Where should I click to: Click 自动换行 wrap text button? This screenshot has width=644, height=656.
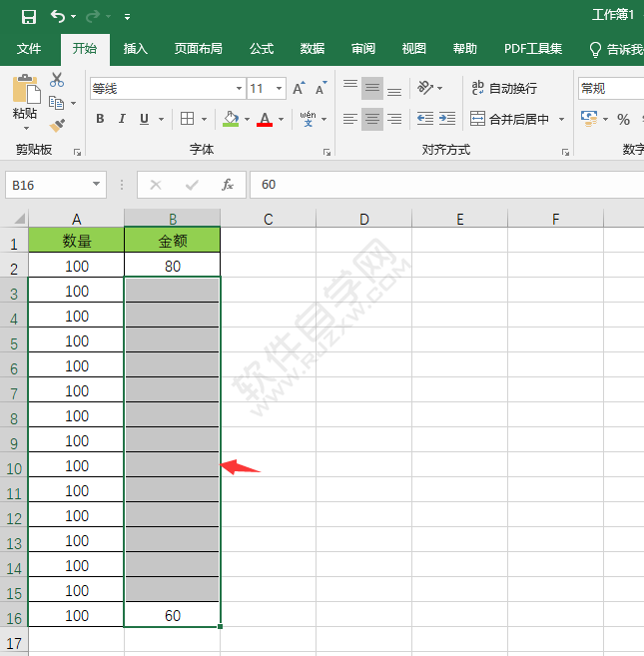[x=504, y=88]
